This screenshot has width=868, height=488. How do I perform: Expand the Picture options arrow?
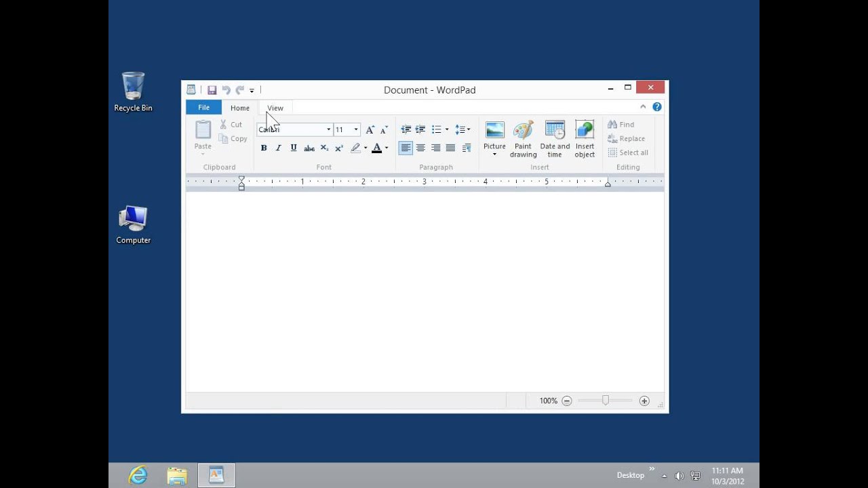tap(494, 155)
